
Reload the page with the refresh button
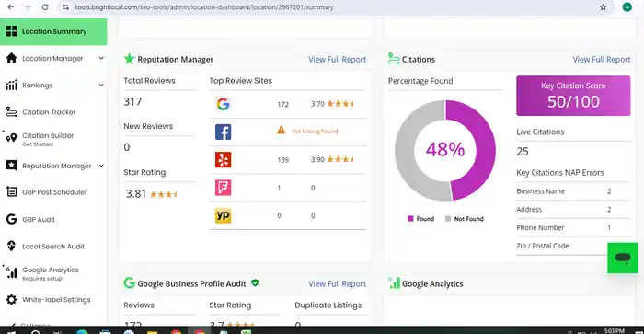[45, 7]
